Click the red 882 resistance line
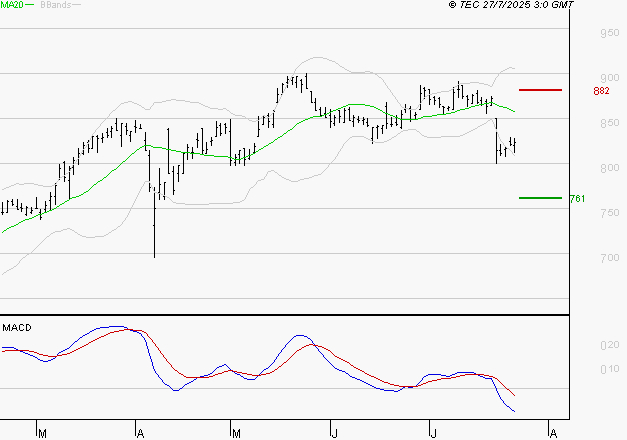This screenshot has height=440, width=627. click(540, 90)
